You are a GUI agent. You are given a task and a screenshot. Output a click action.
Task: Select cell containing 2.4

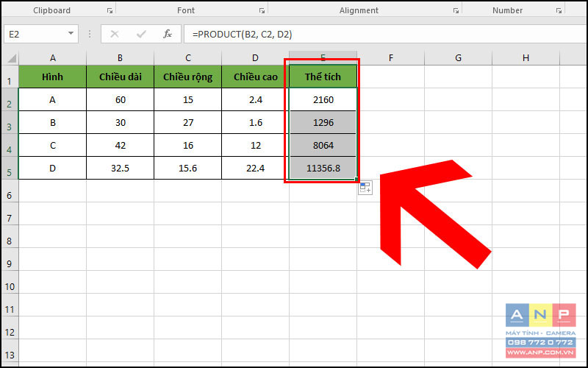point(255,100)
